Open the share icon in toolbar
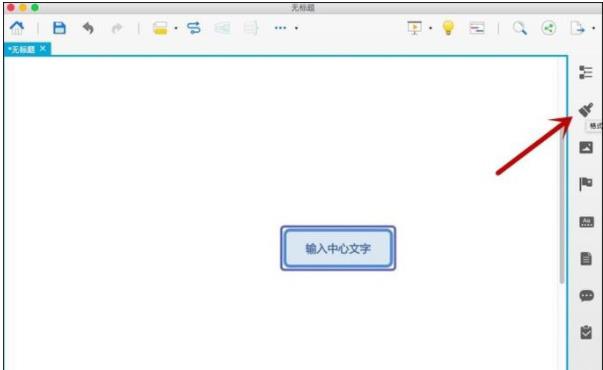This screenshot has width=603, height=370. pyautogui.click(x=548, y=28)
